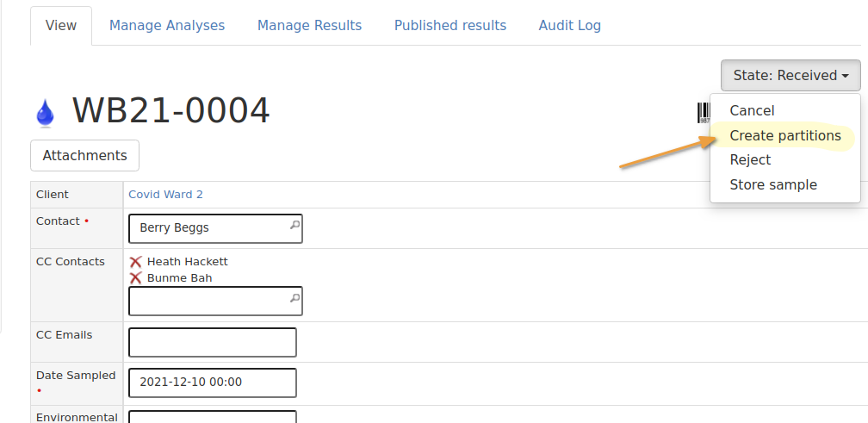868x423 pixels.
Task: Click the Attachments button
Action: click(x=84, y=156)
